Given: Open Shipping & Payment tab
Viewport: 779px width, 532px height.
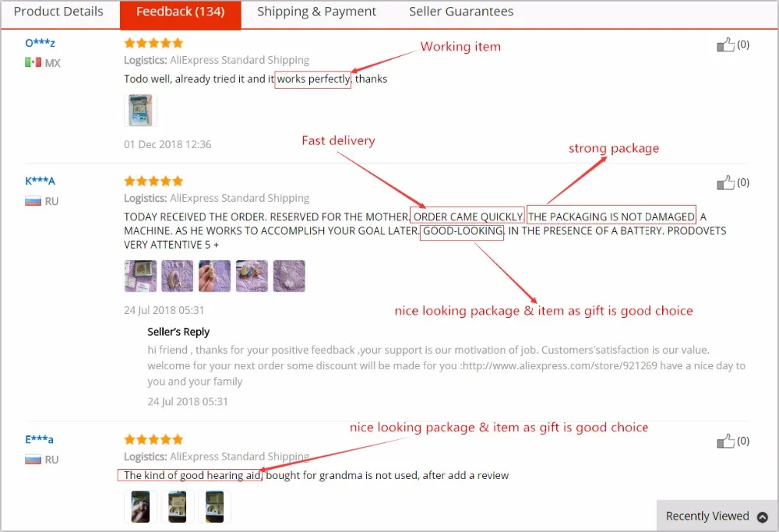Looking at the screenshot, I should [x=316, y=12].
